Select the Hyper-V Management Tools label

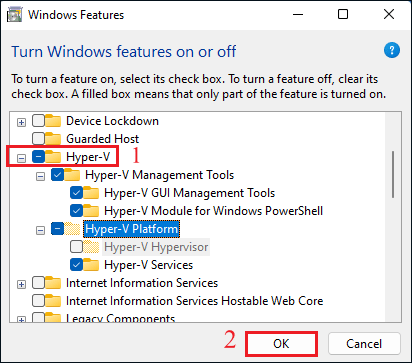[x=159, y=175]
